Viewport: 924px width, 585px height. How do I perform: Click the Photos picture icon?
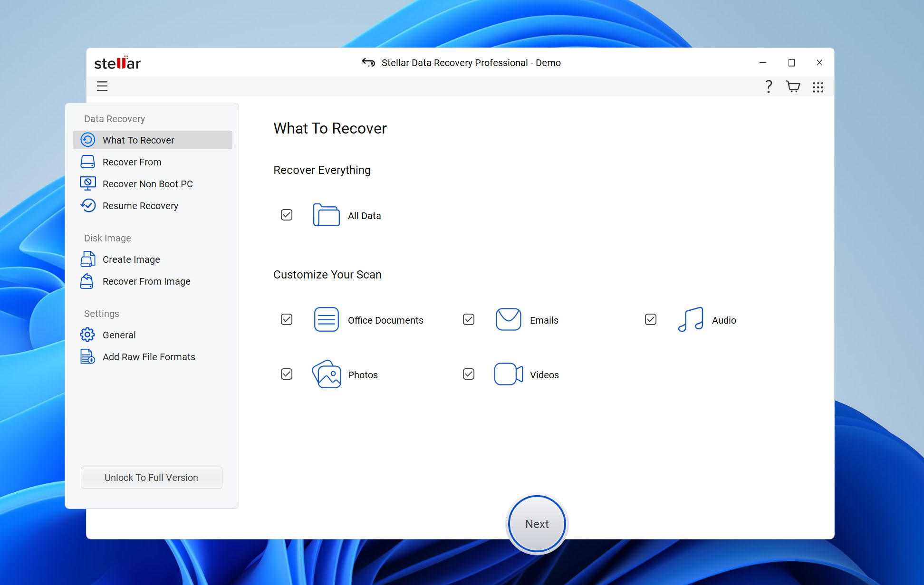(x=327, y=374)
